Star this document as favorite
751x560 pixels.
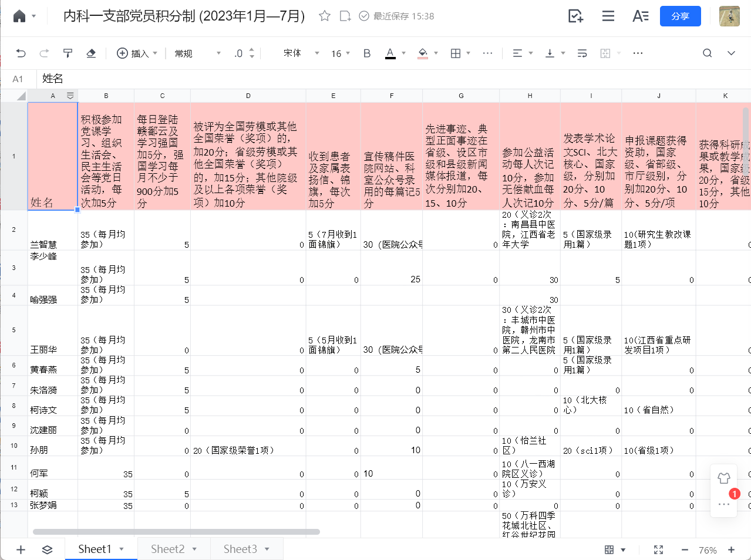point(324,16)
